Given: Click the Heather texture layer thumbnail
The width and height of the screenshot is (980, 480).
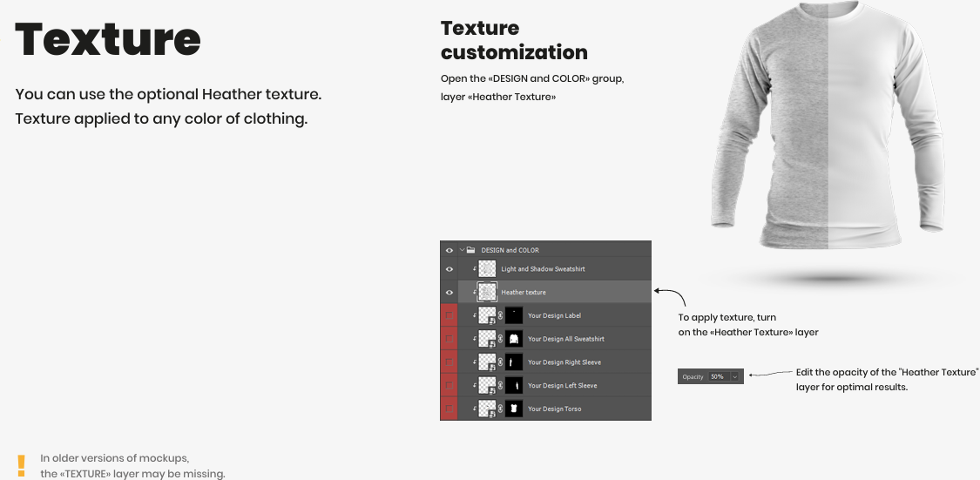Looking at the screenshot, I should coord(487,293).
